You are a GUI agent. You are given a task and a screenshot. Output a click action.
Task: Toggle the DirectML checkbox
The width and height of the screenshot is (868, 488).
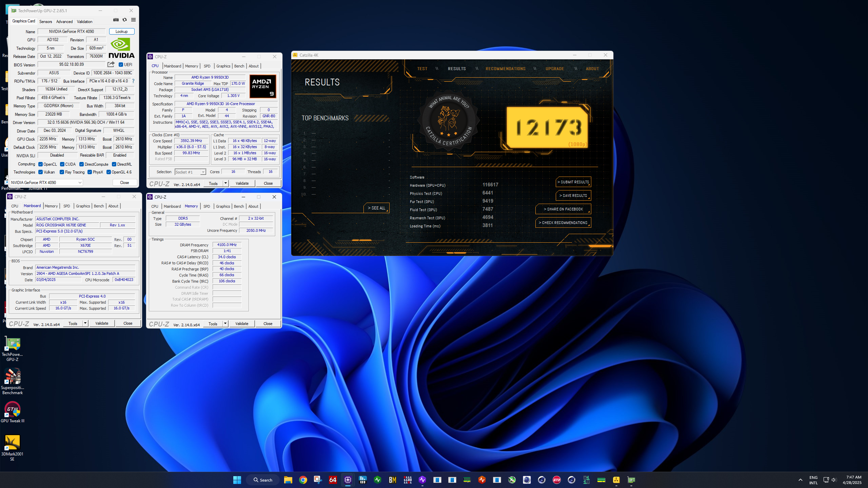(114, 164)
